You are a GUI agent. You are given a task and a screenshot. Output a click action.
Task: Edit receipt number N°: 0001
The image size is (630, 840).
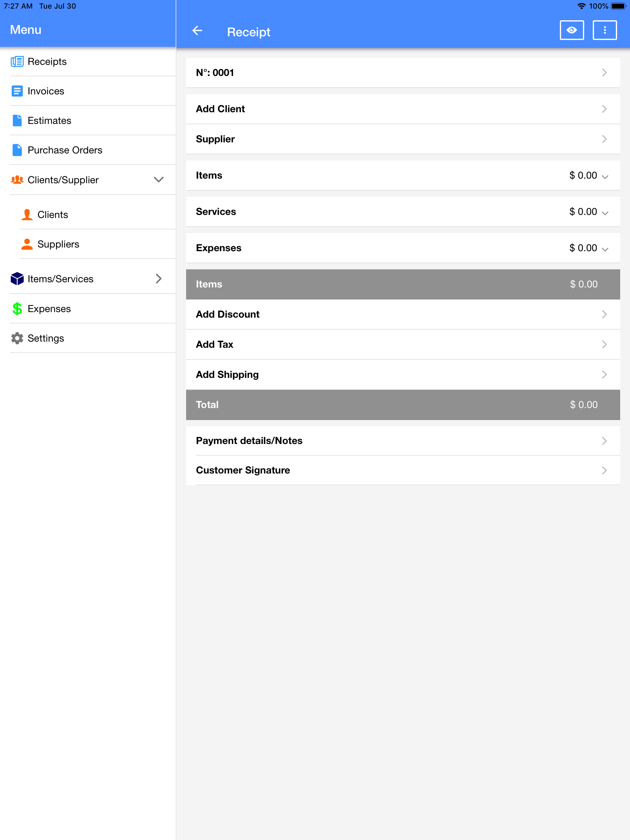(x=403, y=73)
